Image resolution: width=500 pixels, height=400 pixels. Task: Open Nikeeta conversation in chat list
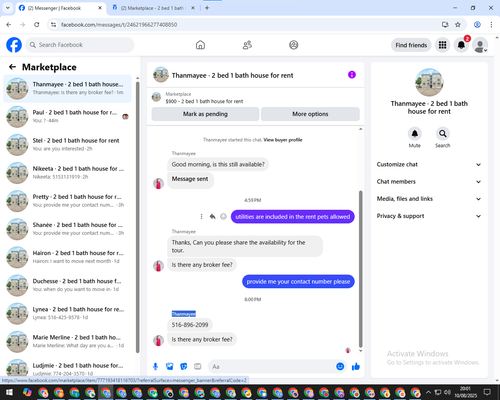67,173
